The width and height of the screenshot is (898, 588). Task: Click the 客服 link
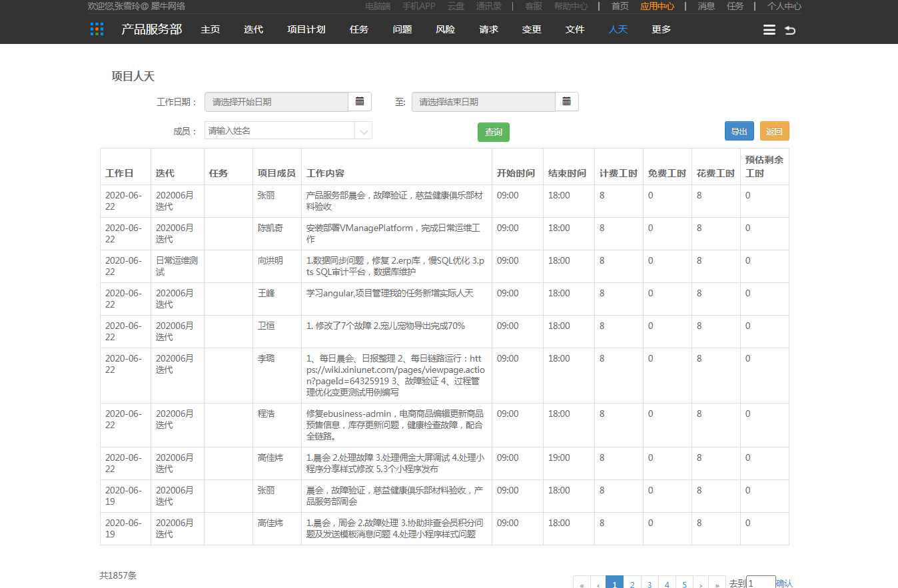534,6
